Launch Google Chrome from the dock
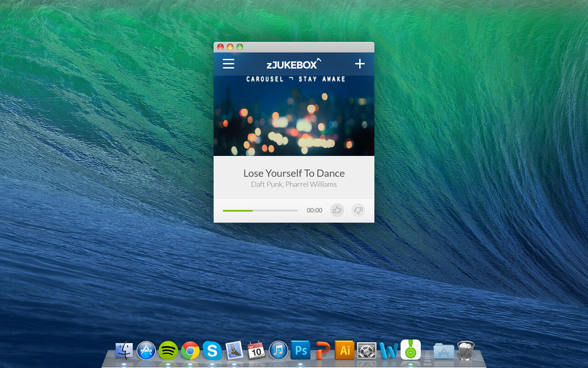 click(x=190, y=351)
